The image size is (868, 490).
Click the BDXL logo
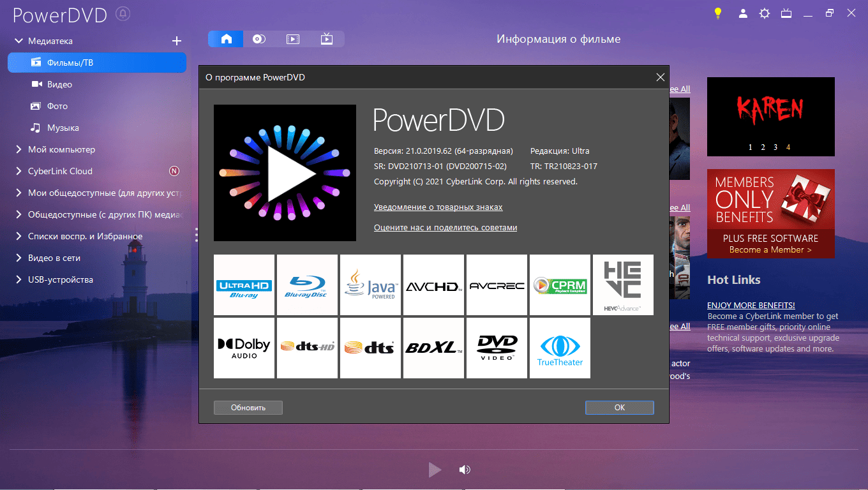[x=433, y=348]
